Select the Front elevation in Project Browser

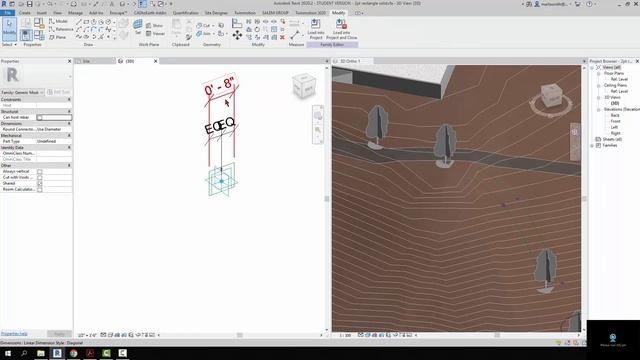(616, 121)
